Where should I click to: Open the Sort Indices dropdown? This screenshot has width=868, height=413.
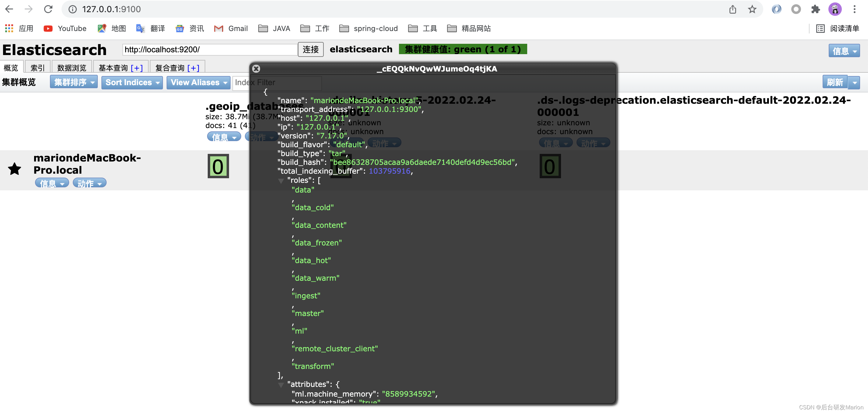click(132, 82)
